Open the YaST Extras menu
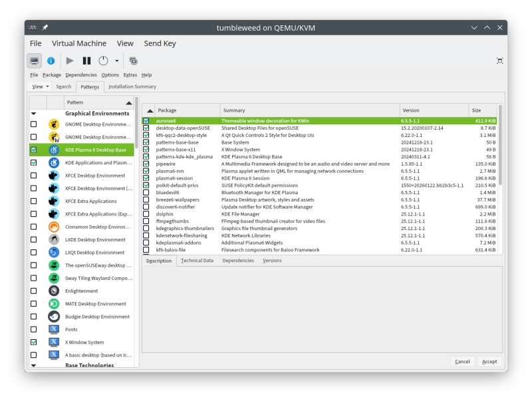Screen dimensions: 532x401 click(130, 75)
